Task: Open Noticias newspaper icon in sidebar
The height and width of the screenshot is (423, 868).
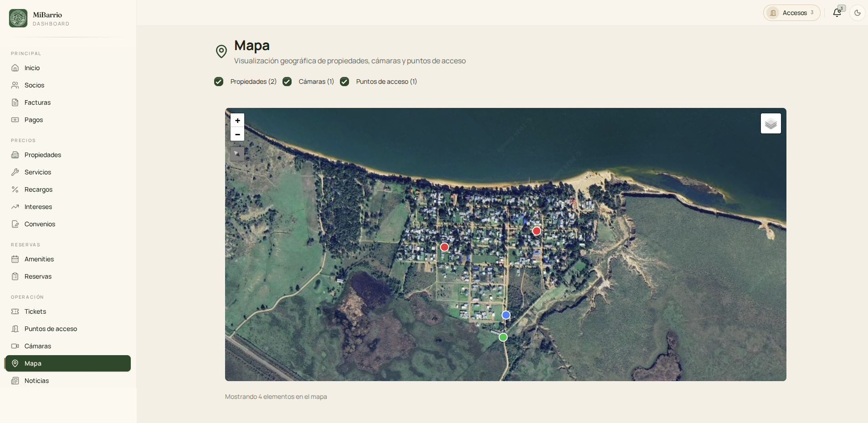Action: 15,381
